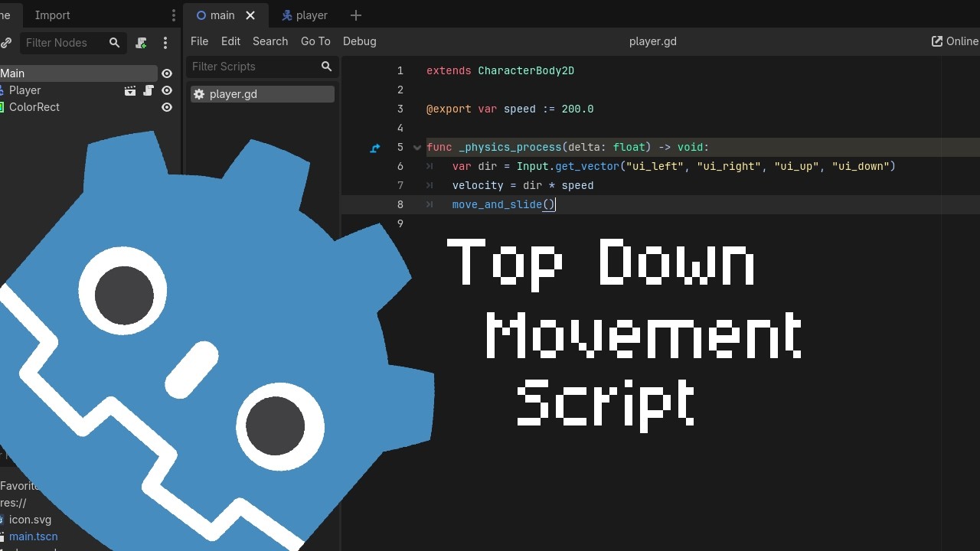Click the 'velocity = dir * speed' line

point(523,185)
